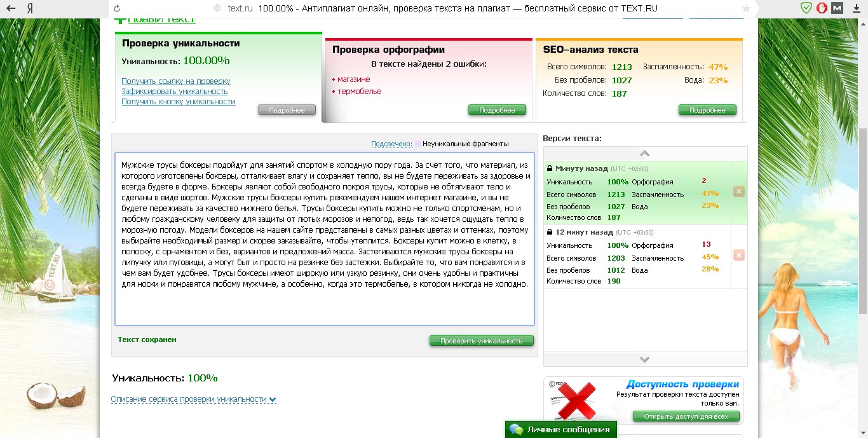Click the Открыть доступ для всех button

686,416
